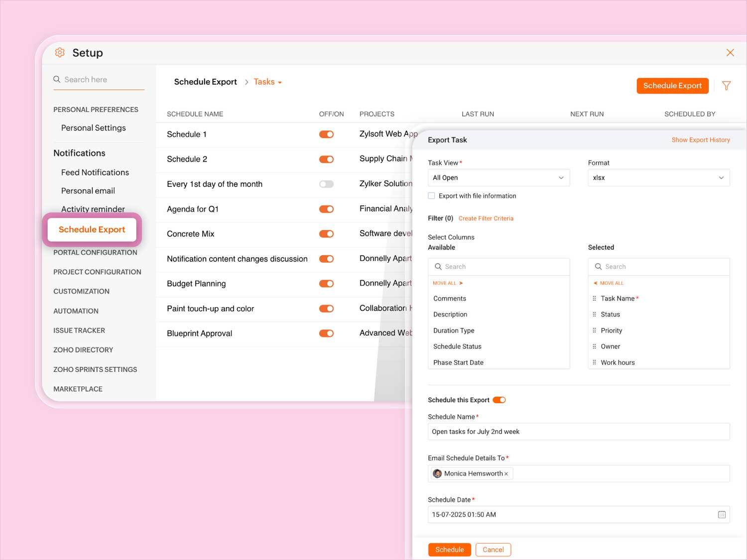Expand PORTAL CONFIGURATION section
This screenshot has width=747, height=560.
click(95, 252)
